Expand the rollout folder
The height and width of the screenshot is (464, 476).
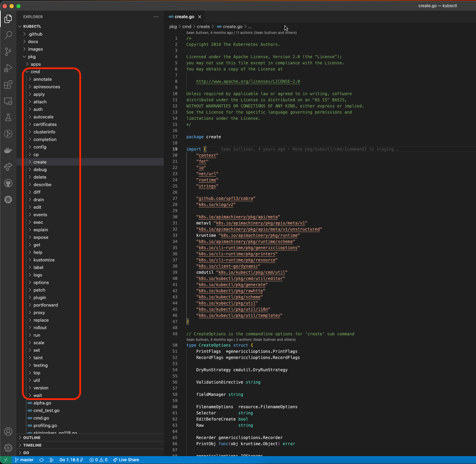90,327
